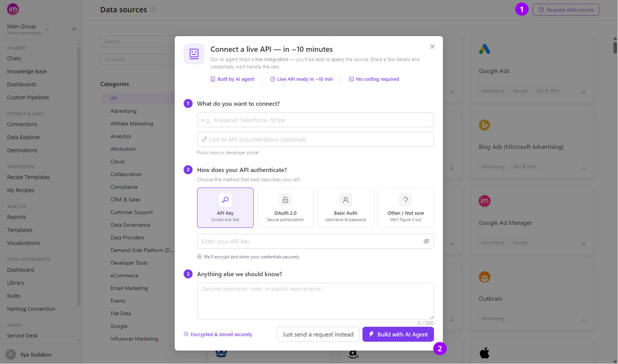This screenshot has height=364, width=618.
Task: Click the plus icon beside Main Group
Action: coord(74,29)
